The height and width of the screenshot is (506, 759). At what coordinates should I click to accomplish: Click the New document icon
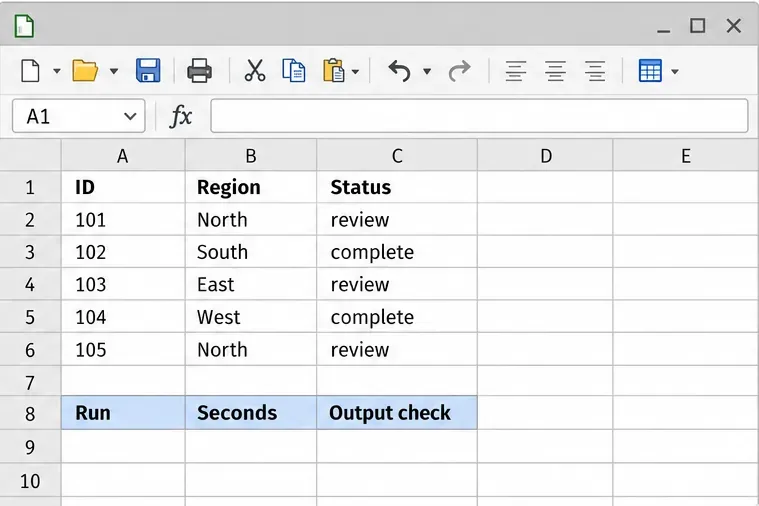30,71
